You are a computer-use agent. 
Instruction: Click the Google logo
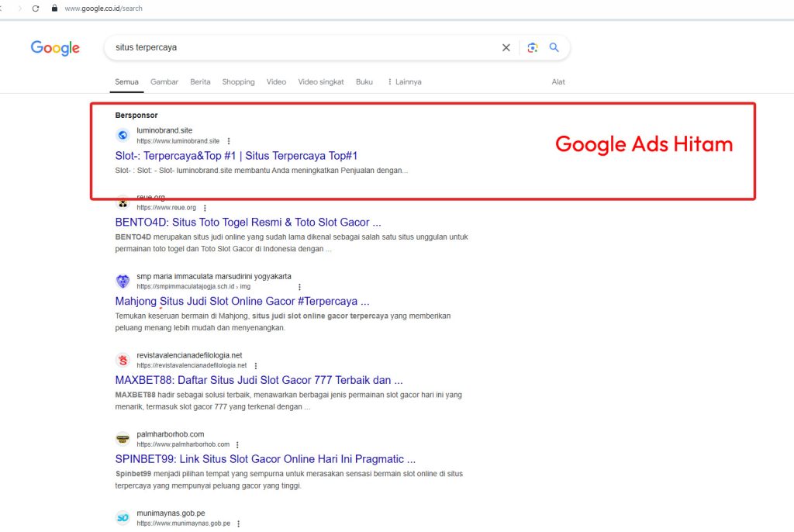55,48
